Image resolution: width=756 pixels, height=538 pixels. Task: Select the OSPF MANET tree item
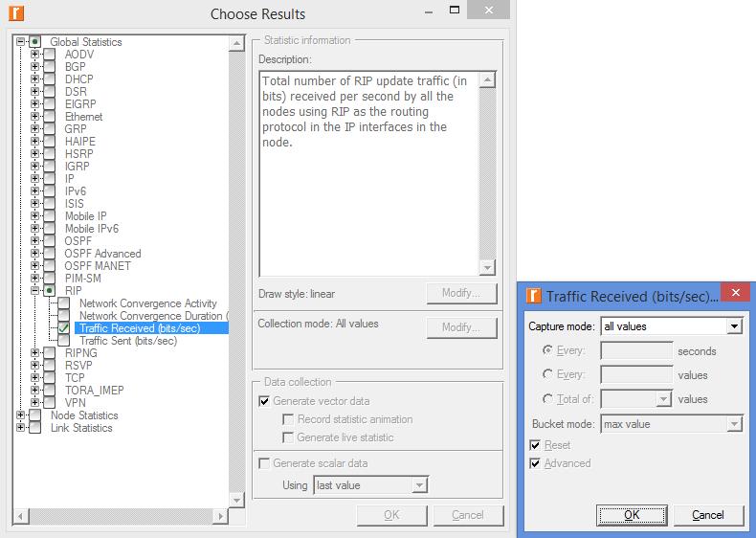[98, 266]
